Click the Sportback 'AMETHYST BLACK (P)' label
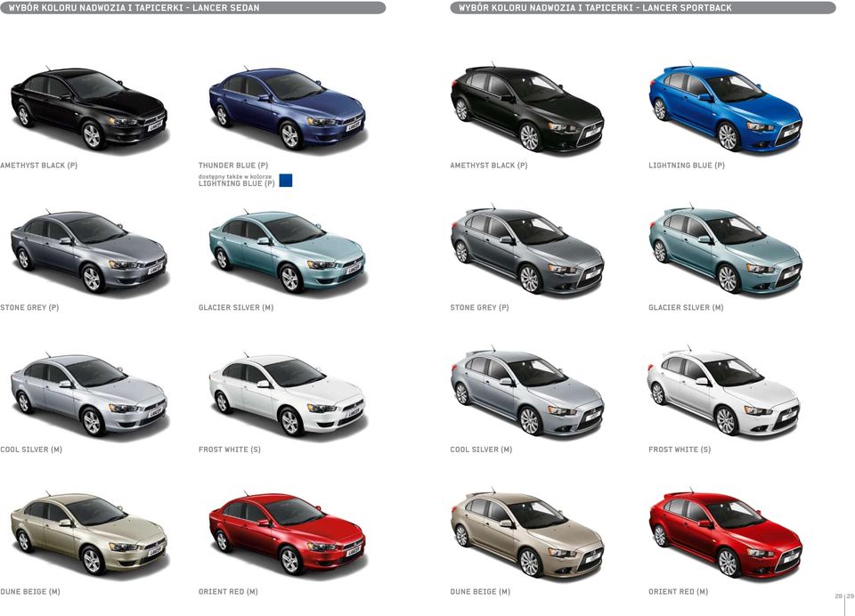Viewport: 855px width, 616px height. tap(489, 166)
